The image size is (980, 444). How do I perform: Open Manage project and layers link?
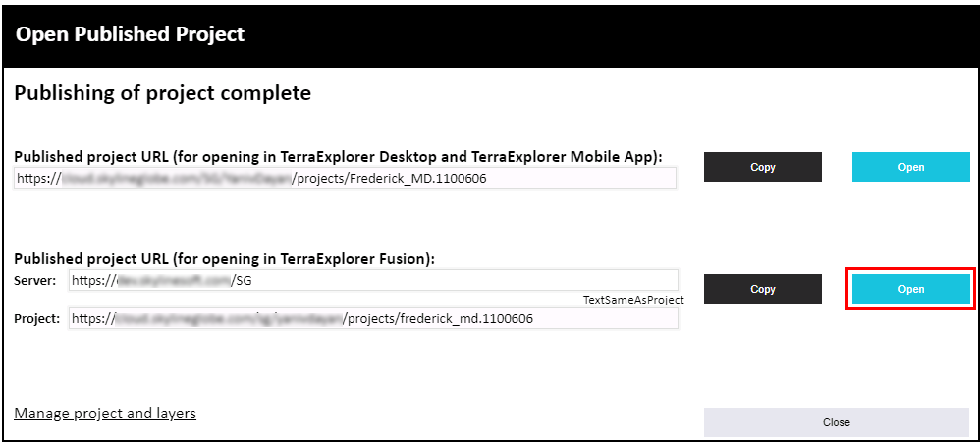pyautogui.click(x=105, y=414)
